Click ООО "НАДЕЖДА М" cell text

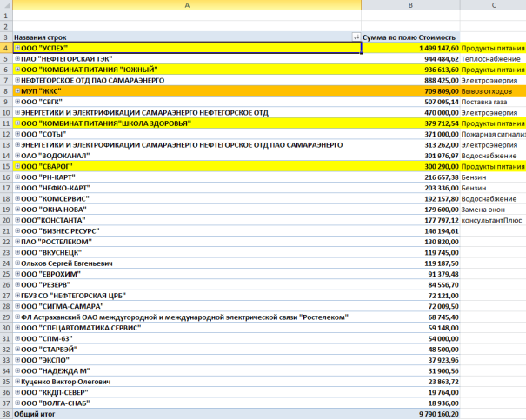pyautogui.click(x=56, y=370)
